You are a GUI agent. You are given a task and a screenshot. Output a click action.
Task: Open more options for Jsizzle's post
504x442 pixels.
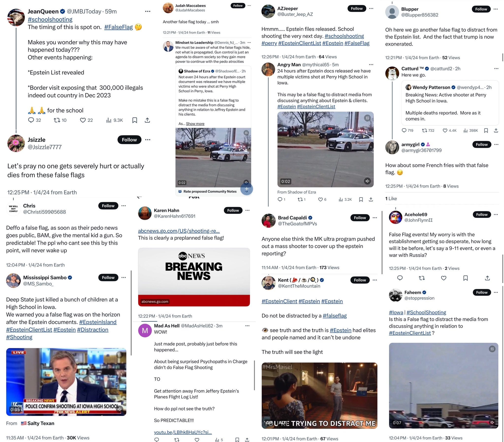[x=148, y=140]
